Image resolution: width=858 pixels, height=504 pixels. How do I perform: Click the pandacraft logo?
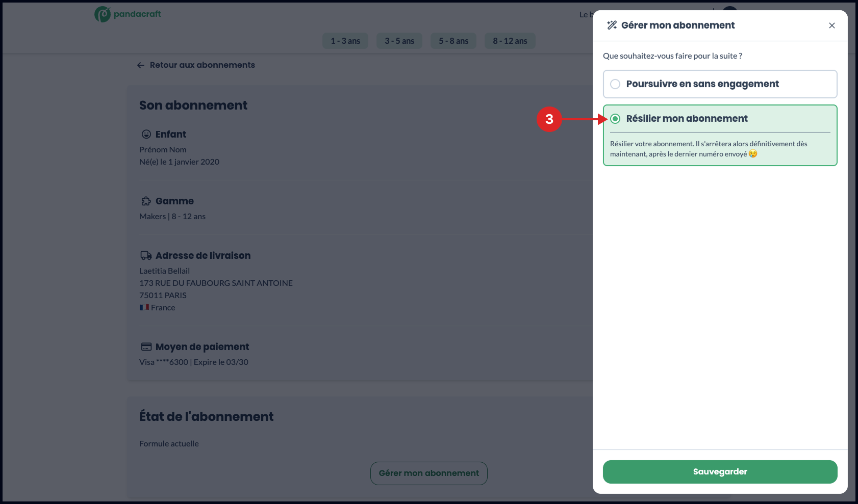click(x=128, y=14)
